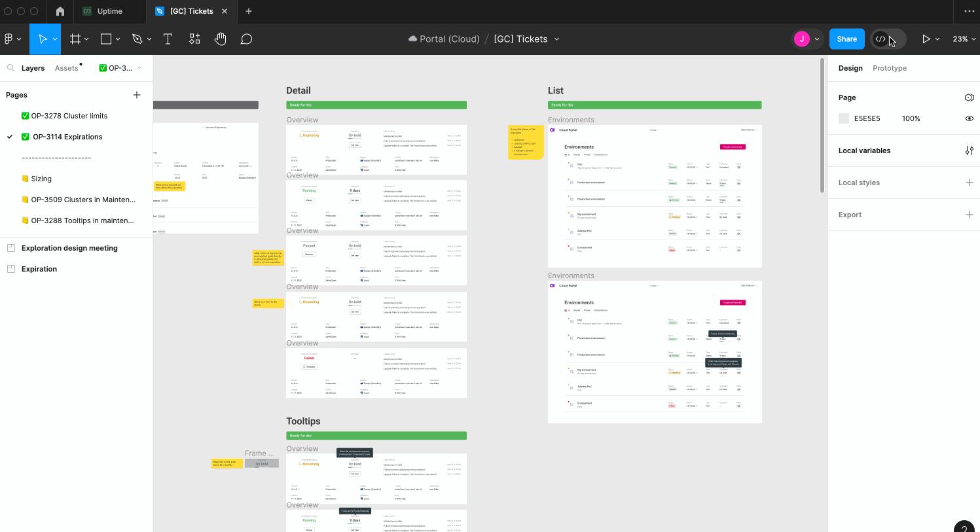980x532 pixels.
Task: Expand the Figma main menu dropdown
Action: click(x=12, y=39)
